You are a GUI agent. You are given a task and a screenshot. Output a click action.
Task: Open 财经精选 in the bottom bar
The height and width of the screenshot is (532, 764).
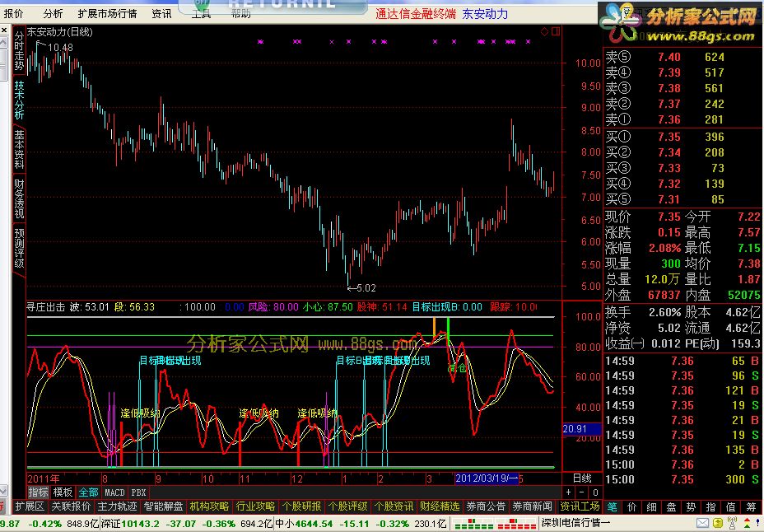click(x=440, y=506)
